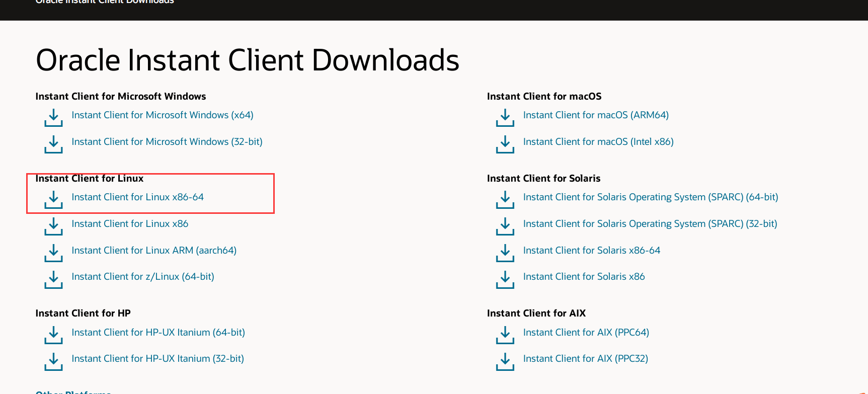Open Instant Client for Microsoft Windows (x64)
Screen dimensions: 868x394
click(163, 115)
